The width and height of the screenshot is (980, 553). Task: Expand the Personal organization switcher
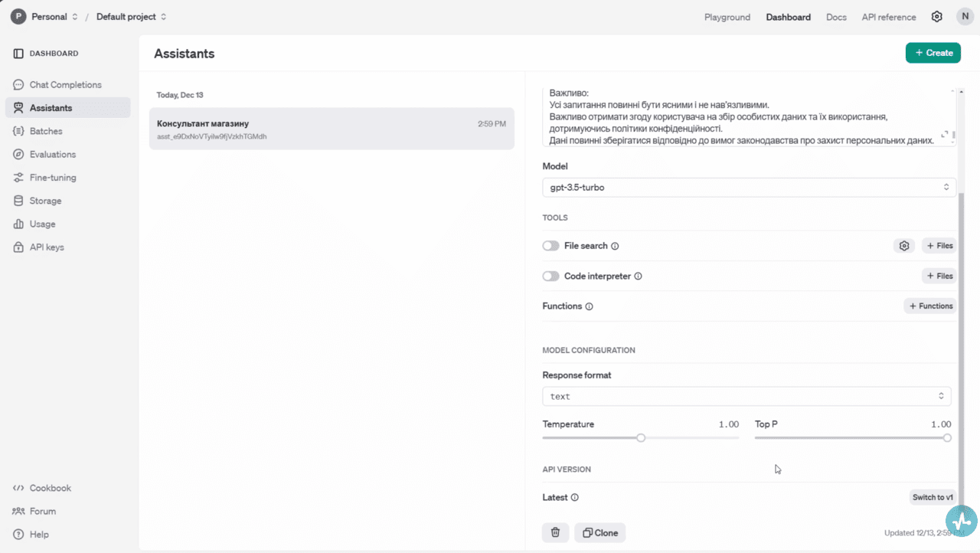pyautogui.click(x=44, y=17)
